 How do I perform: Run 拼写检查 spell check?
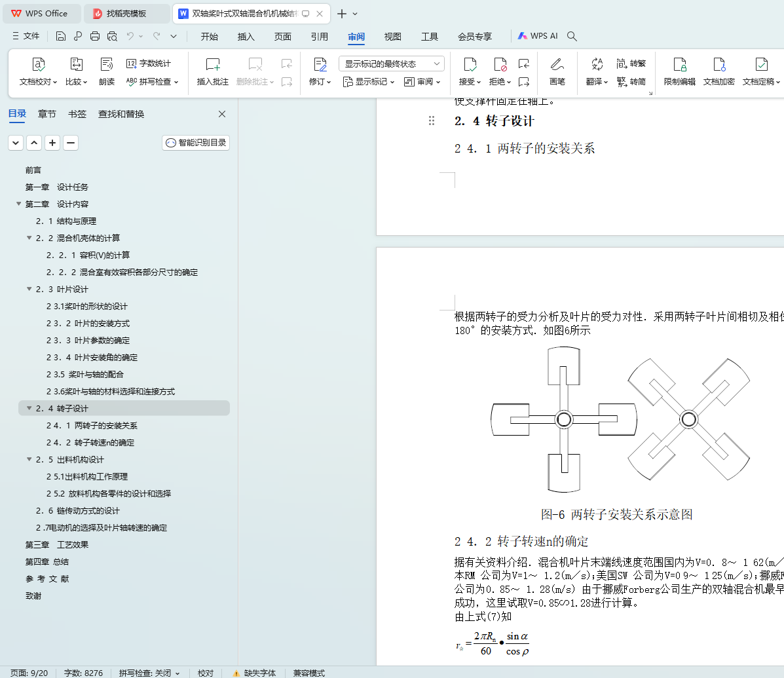point(152,81)
